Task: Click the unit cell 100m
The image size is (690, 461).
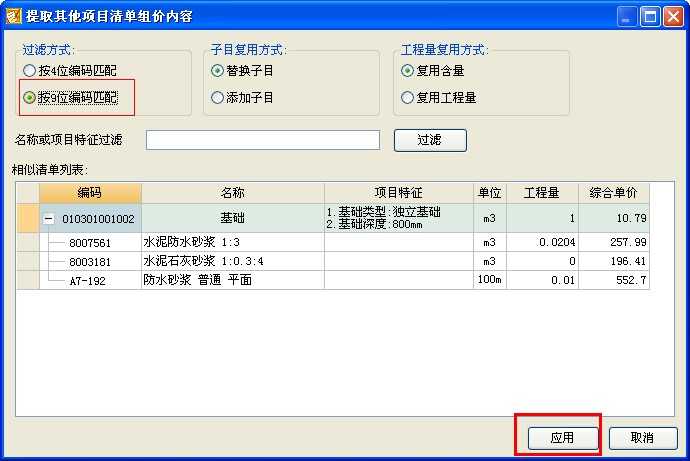Action: click(x=490, y=280)
